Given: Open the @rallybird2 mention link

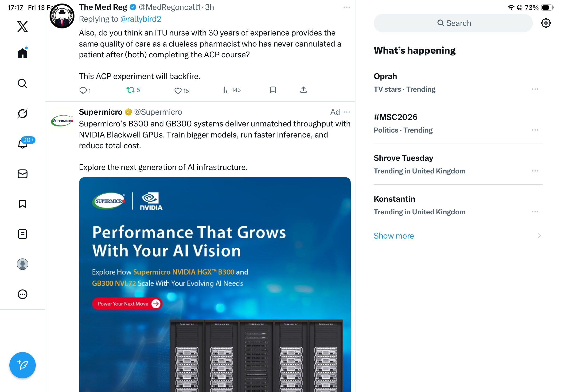Looking at the screenshot, I should 140,19.
